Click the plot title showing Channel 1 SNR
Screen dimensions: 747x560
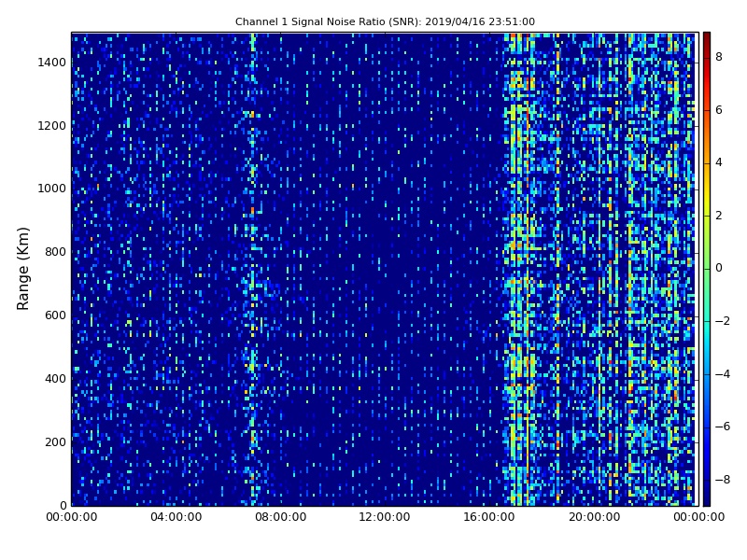pyautogui.click(x=385, y=21)
